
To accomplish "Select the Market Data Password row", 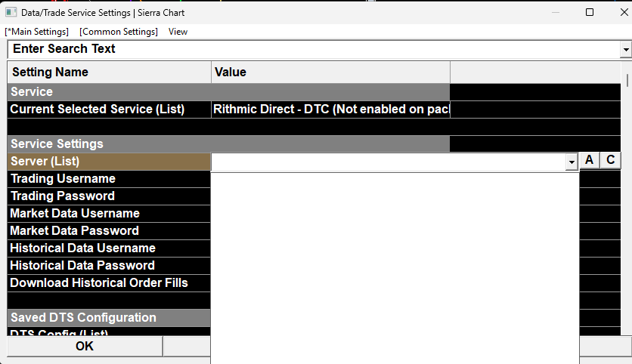I will pos(109,231).
